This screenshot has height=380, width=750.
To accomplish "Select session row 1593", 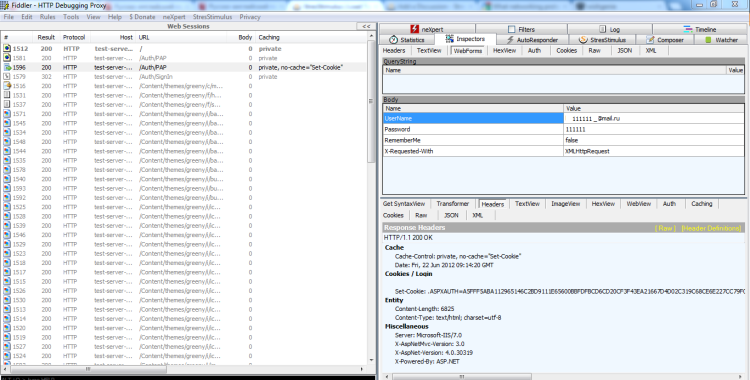I will click(x=184, y=188).
